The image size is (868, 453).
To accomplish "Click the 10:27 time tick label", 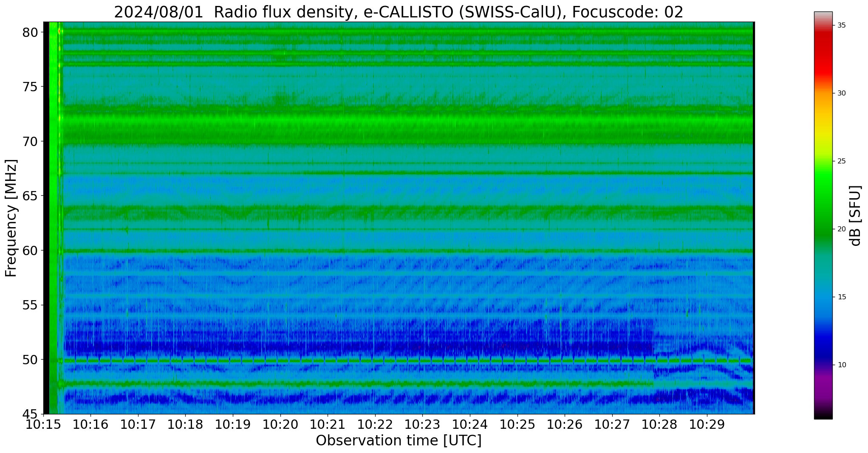I will pyautogui.click(x=612, y=425).
